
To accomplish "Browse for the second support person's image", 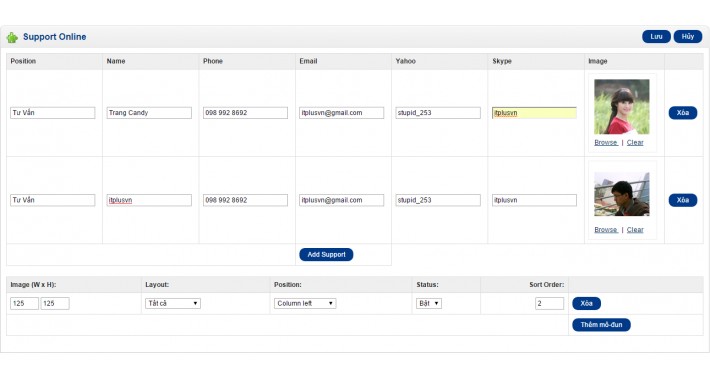I will [x=606, y=230].
